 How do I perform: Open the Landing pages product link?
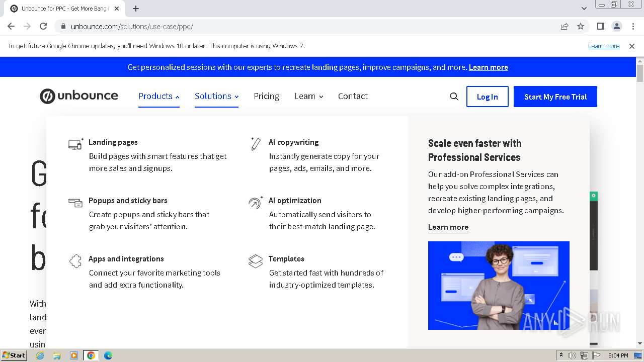tap(113, 142)
